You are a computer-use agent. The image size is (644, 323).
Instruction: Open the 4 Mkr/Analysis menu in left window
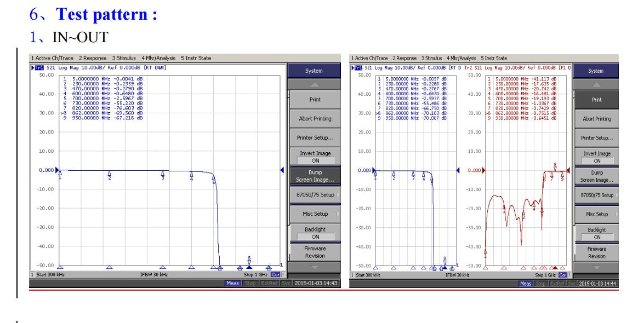(x=158, y=58)
